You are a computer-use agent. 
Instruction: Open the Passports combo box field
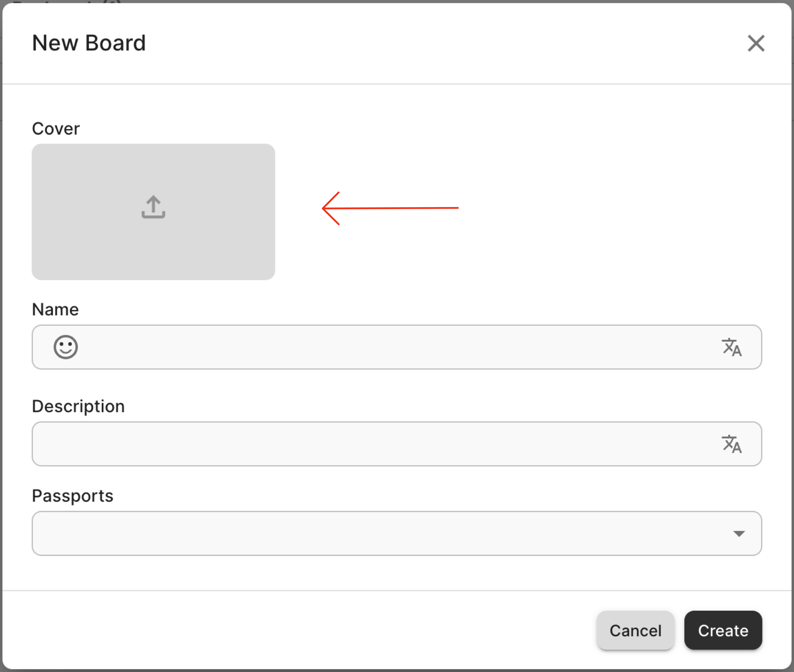coord(381,533)
